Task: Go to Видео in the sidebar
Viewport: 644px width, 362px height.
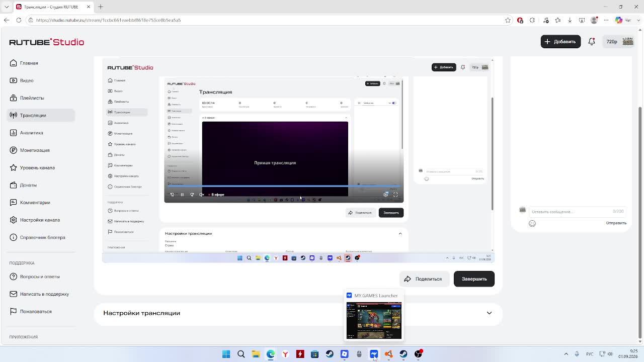Action: coord(22,80)
